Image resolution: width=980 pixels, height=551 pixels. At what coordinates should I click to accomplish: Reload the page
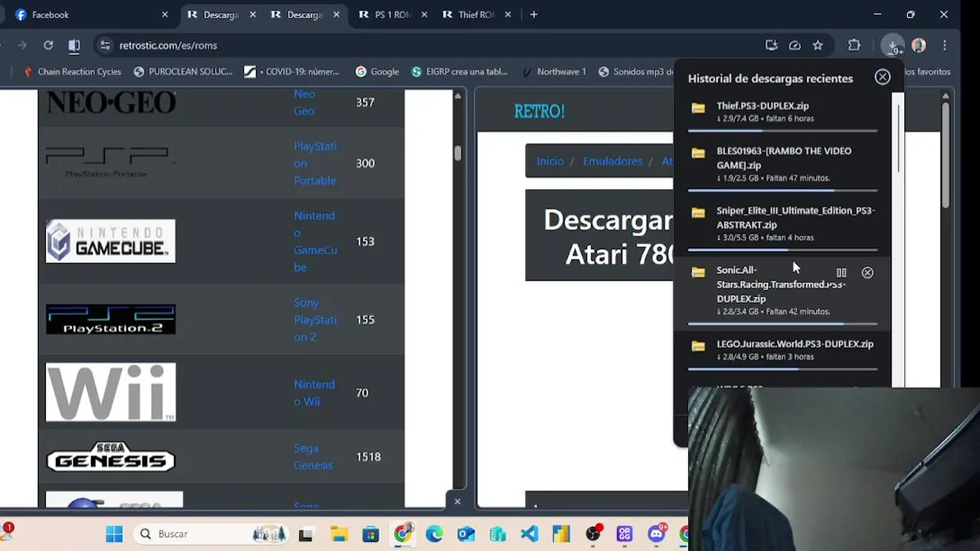coord(48,46)
